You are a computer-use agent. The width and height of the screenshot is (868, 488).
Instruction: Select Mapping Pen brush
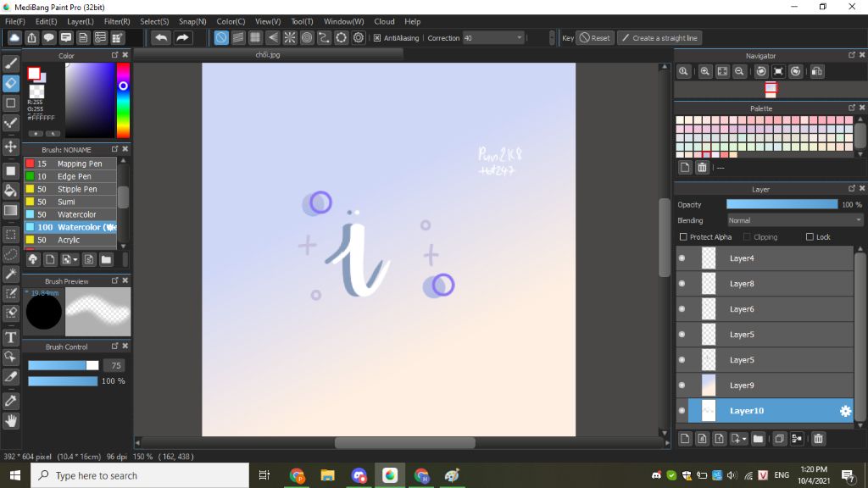tap(70, 164)
